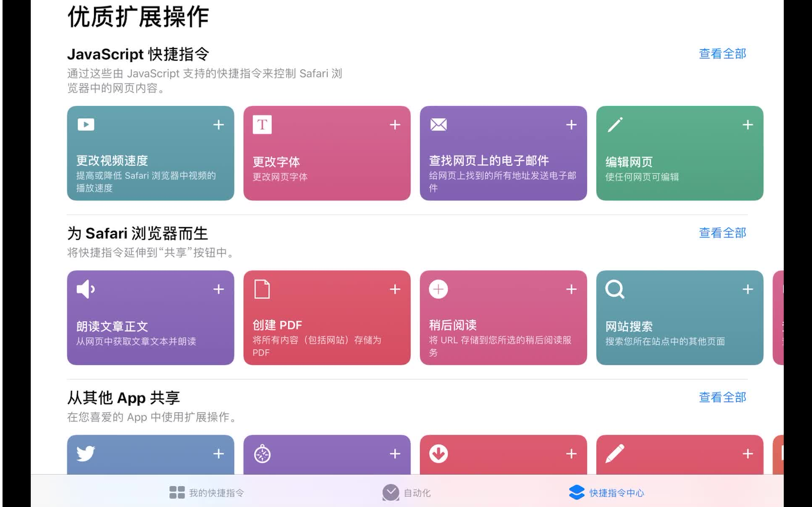The height and width of the screenshot is (507, 812).
Task: Click the Twitter bird icon
Action: tap(86, 453)
